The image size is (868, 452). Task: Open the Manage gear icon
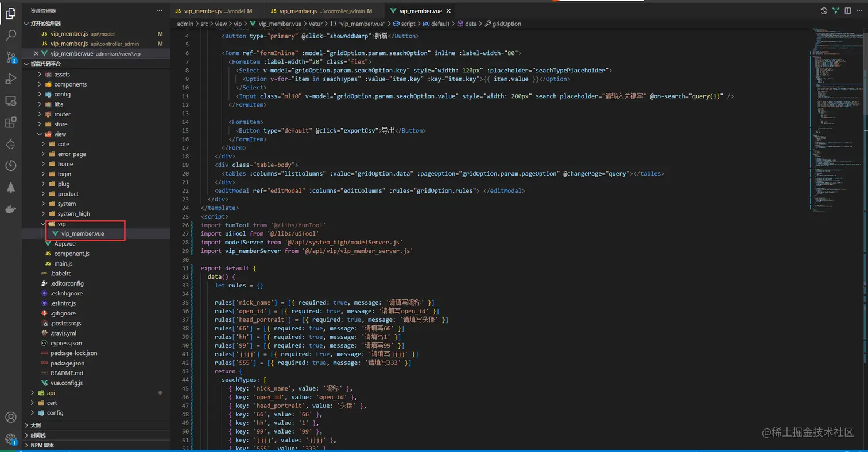click(x=10, y=439)
